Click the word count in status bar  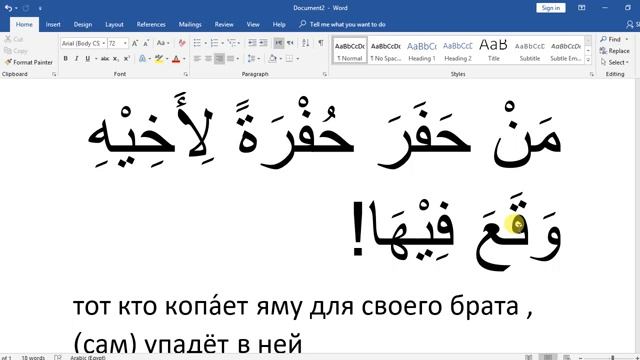[x=33, y=358]
